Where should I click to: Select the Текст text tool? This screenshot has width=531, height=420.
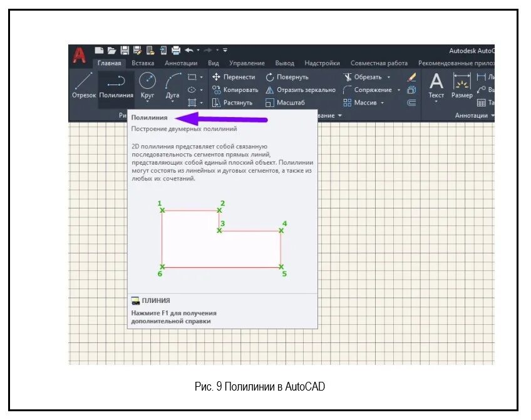point(436,85)
